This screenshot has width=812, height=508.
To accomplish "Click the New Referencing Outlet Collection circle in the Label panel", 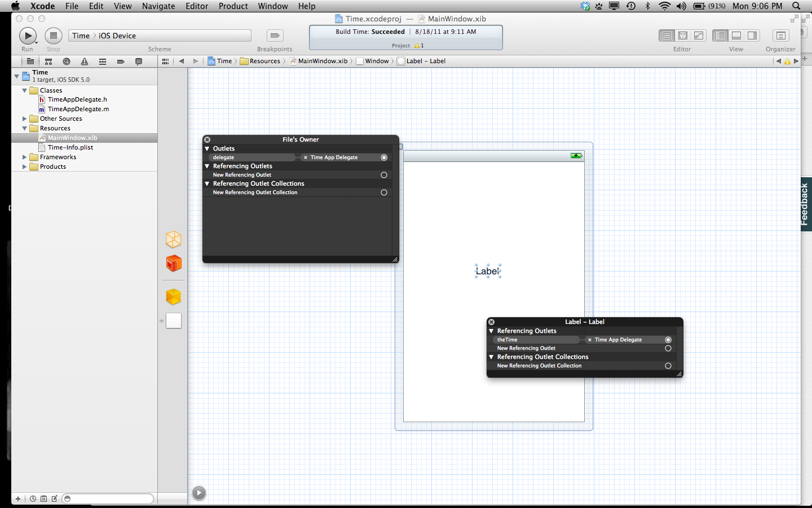I will [668, 366].
